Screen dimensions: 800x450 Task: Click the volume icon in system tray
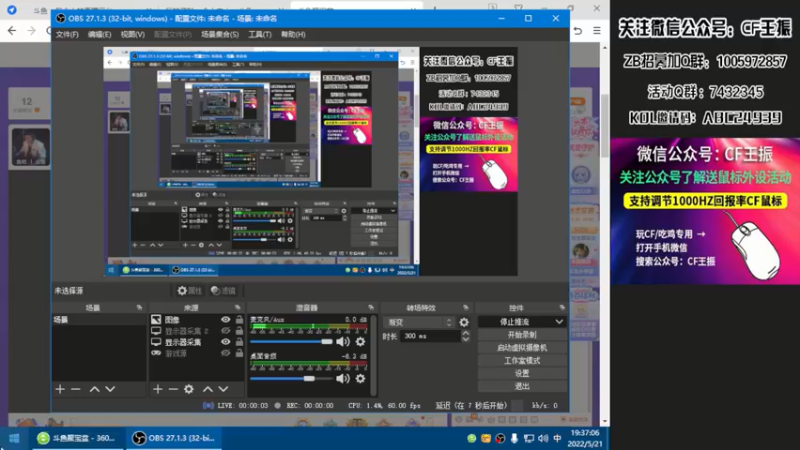[543, 438]
